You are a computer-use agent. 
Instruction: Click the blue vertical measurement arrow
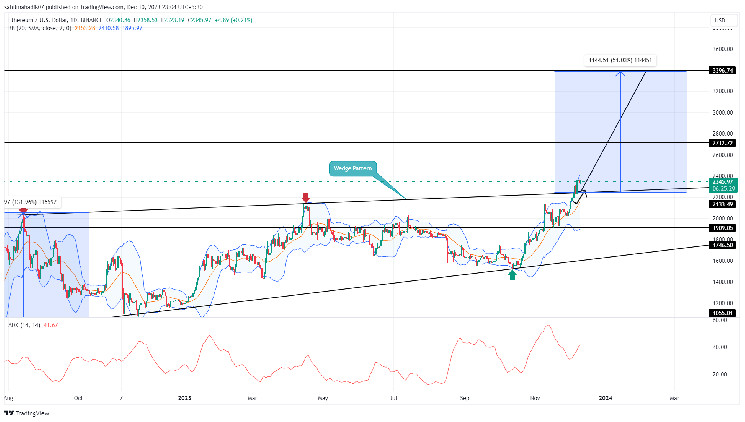pos(621,130)
